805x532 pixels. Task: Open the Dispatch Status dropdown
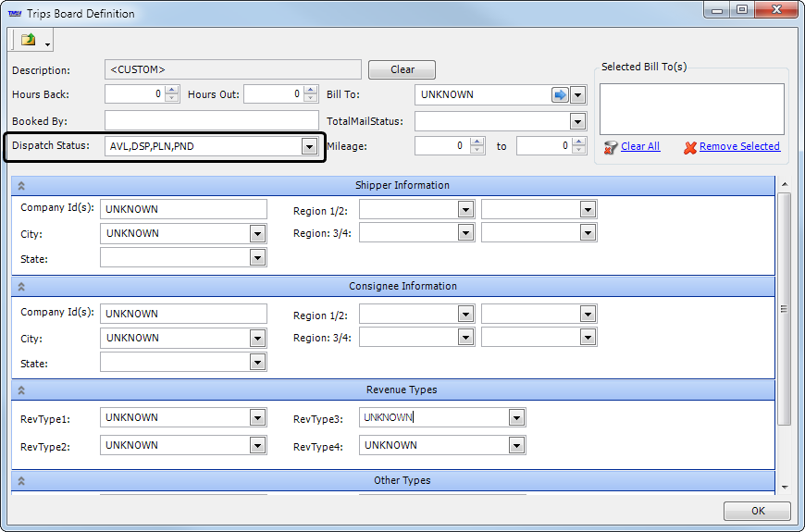(309, 146)
